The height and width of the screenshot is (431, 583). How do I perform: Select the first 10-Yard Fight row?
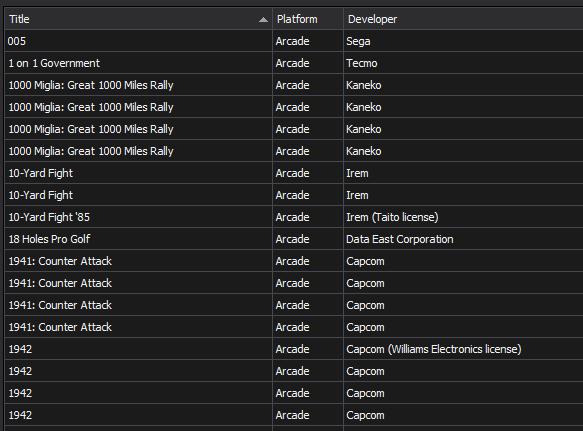(294, 173)
